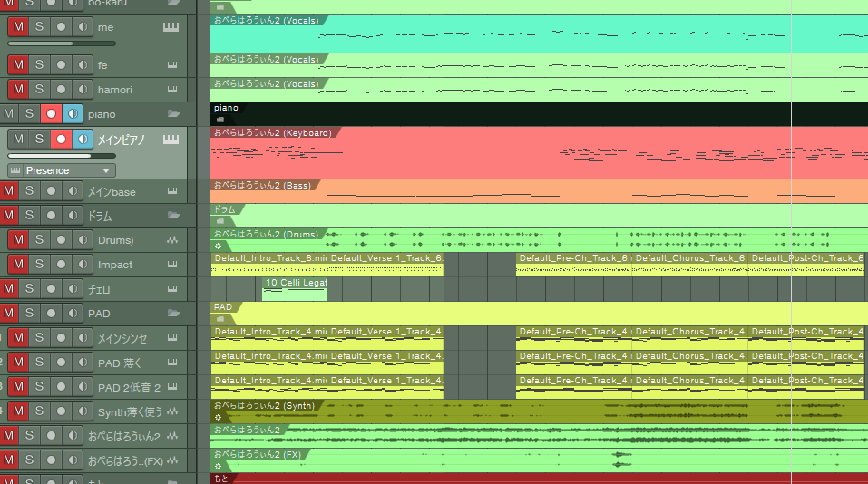Adjust the メインピアノ volume fader
This screenshot has height=484, width=868.
pyautogui.click(x=62, y=156)
